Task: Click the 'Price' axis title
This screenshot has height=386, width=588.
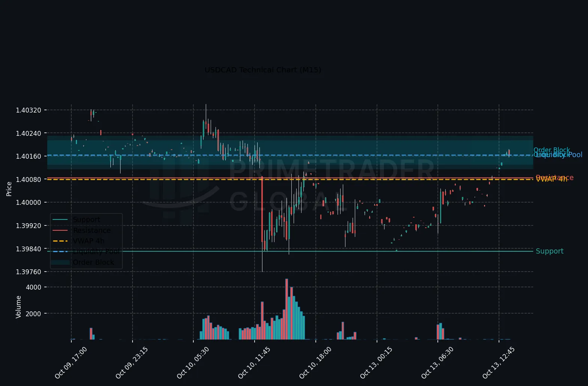Action: (9, 189)
